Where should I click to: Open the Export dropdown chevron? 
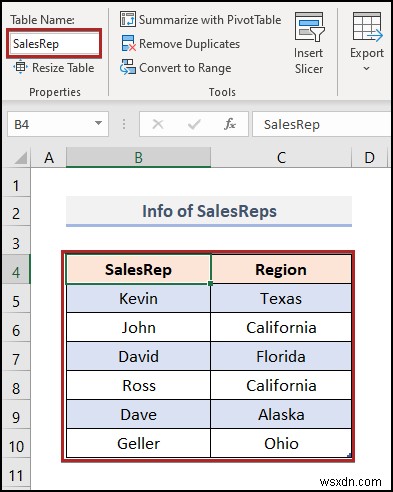[366, 68]
